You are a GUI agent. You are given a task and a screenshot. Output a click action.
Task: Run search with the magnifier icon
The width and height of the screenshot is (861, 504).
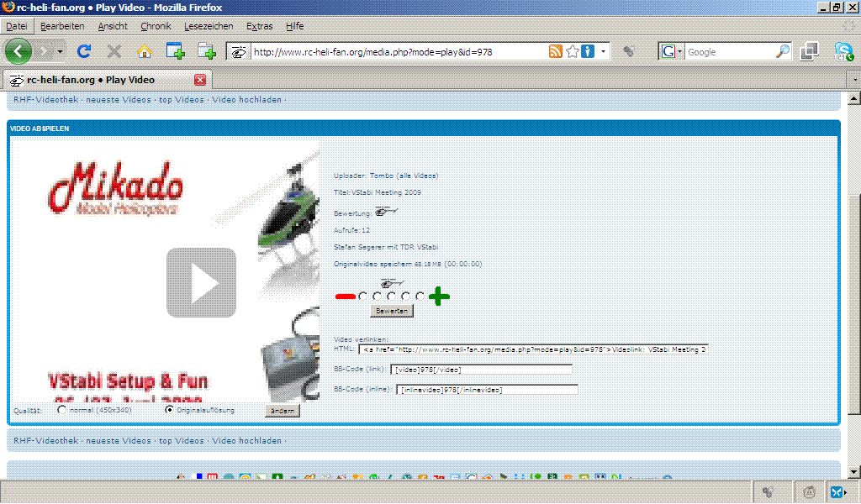783,51
